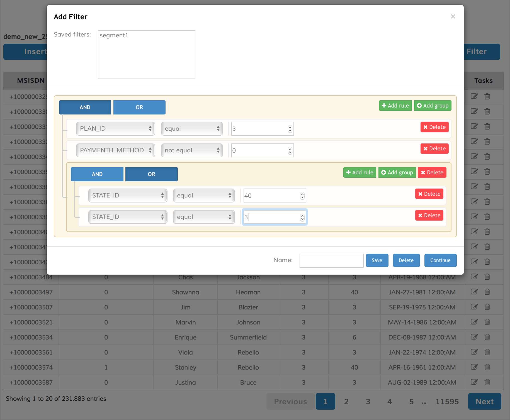This screenshot has width=510, height=420.
Task: Click trash icon in Justina Bruce row
Action: click(487, 382)
